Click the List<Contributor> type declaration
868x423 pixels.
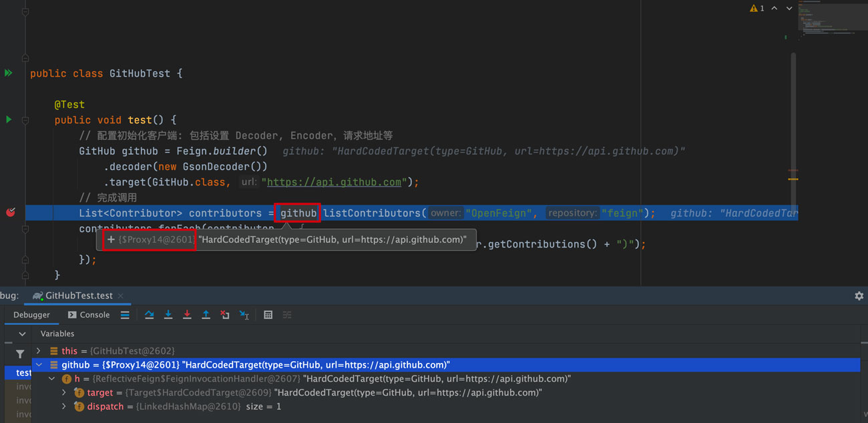[130, 213]
